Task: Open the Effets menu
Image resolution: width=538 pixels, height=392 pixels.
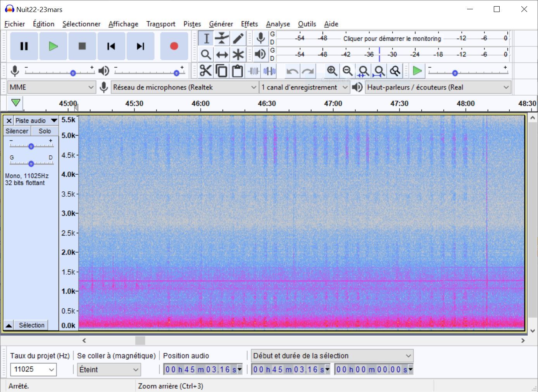Action: [249, 24]
